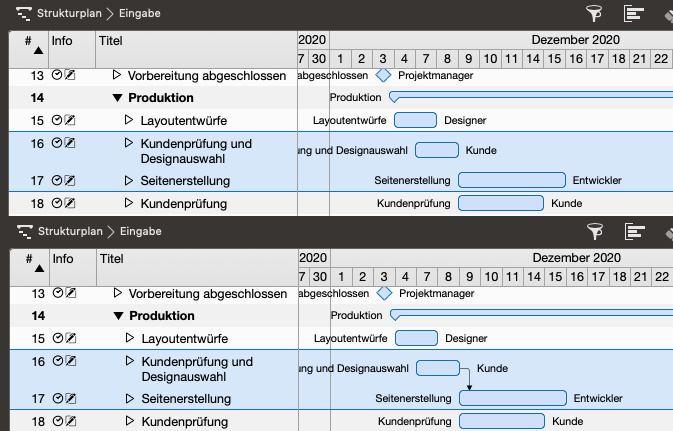Select the Seitenerstellung Gantt bar in lower chart

512,398
